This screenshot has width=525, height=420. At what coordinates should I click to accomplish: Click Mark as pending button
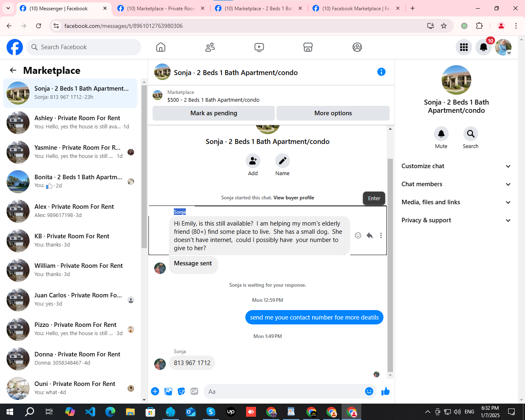[214, 113]
